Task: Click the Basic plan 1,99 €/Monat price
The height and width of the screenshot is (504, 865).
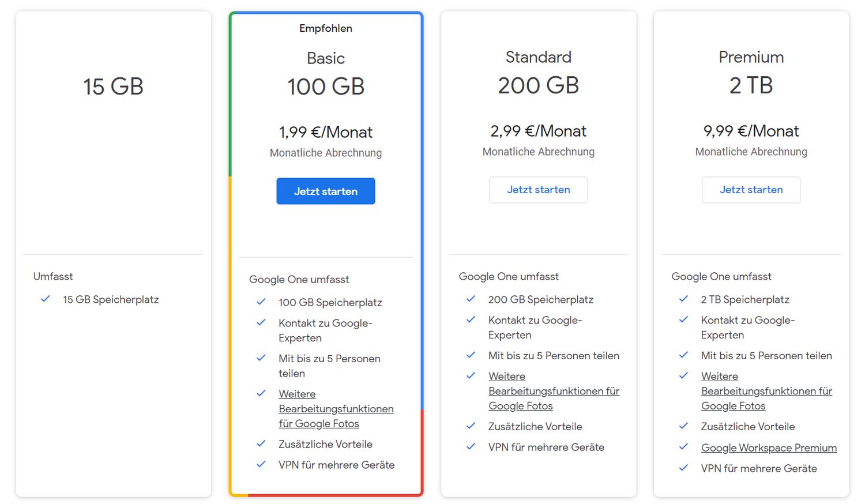Action: (325, 132)
